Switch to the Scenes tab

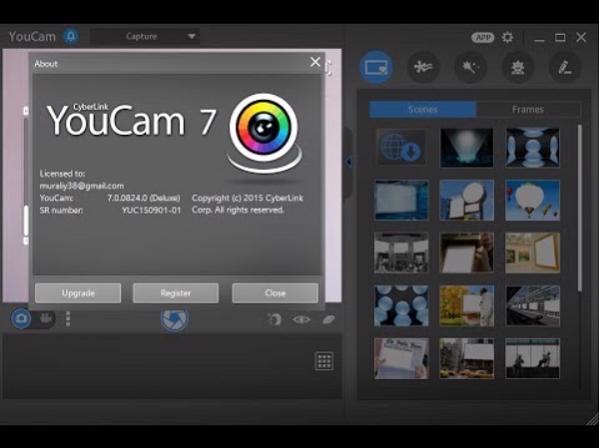pyautogui.click(x=422, y=109)
